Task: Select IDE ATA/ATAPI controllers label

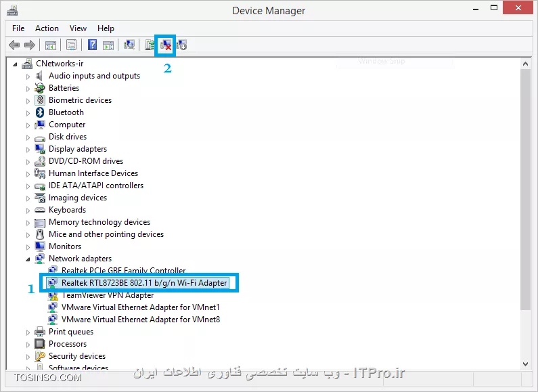Action: point(96,186)
